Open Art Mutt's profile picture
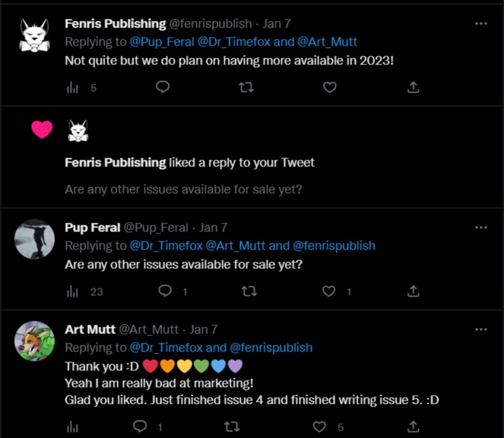504x438 pixels. click(x=34, y=341)
